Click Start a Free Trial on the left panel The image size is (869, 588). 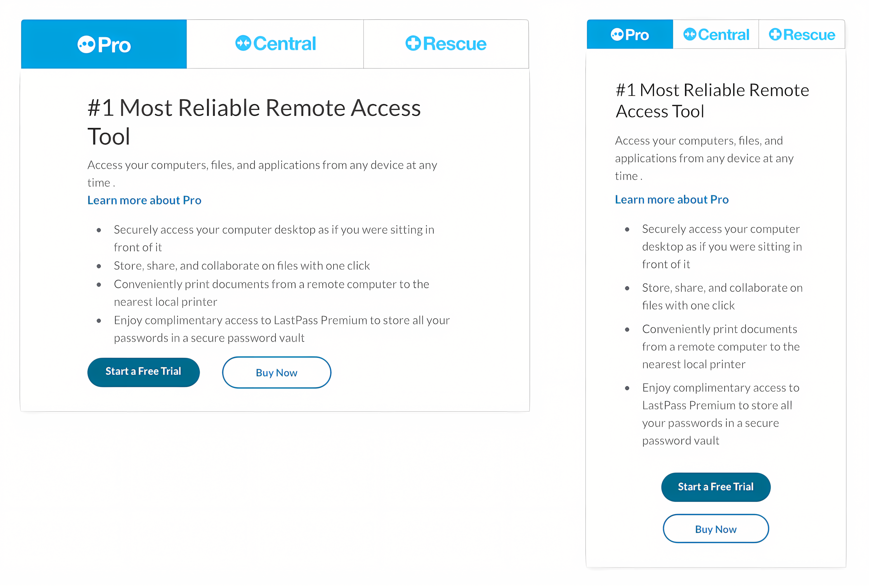pyautogui.click(x=144, y=372)
